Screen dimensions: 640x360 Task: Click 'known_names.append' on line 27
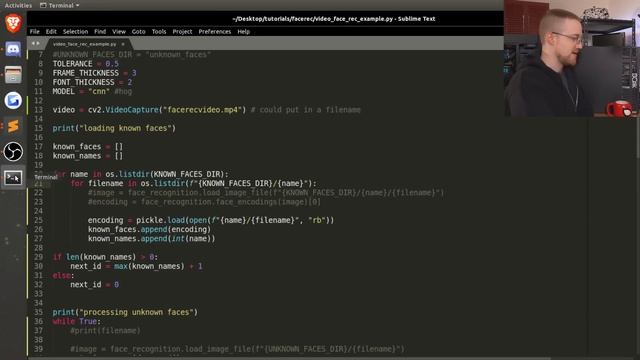[x=127, y=238]
